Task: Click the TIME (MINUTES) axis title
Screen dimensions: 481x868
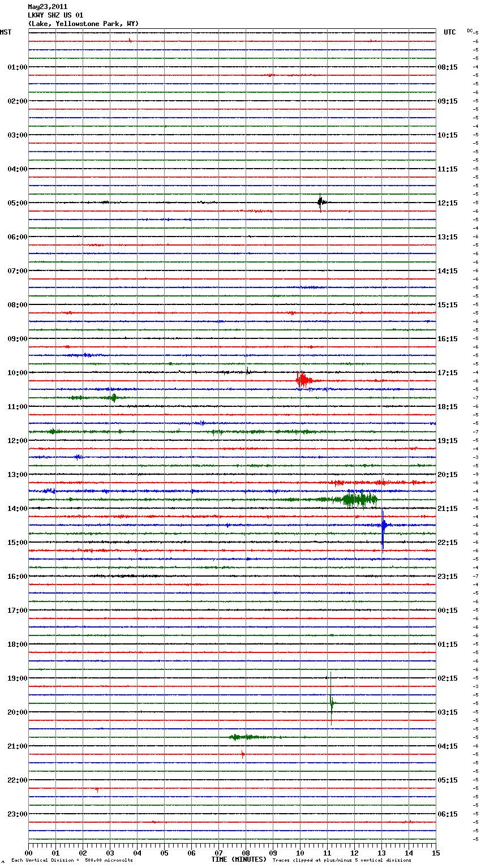Action: tap(239, 860)
